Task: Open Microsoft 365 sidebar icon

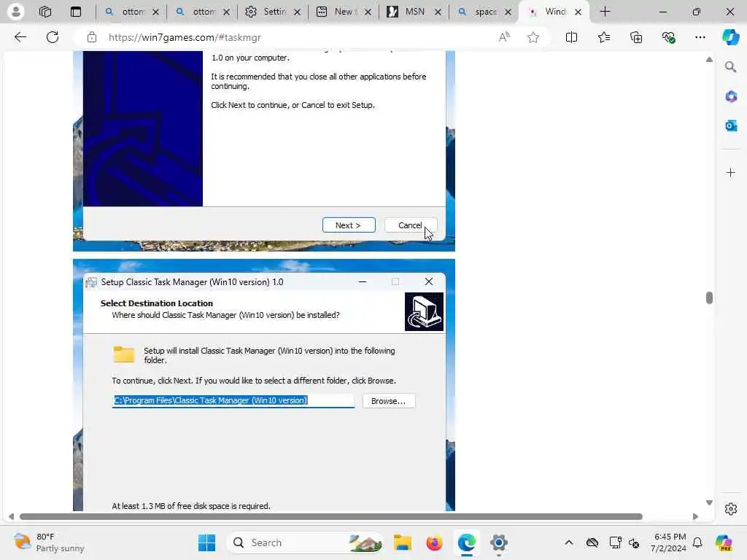Action: coord(731,97)
